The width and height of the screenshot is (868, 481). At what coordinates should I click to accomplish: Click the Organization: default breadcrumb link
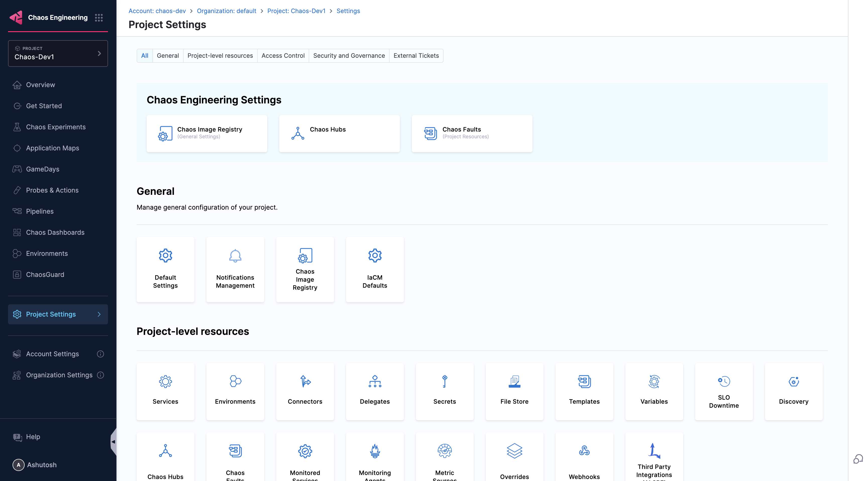(227, 11)
